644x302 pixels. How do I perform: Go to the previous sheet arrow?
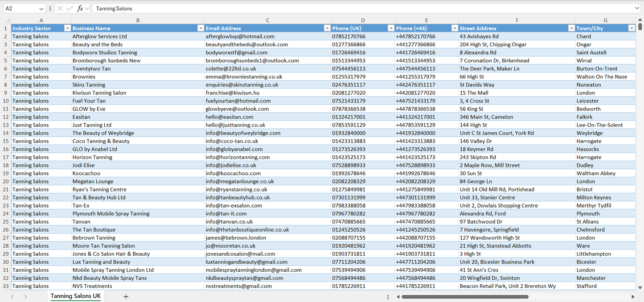[x=12, y=297]
